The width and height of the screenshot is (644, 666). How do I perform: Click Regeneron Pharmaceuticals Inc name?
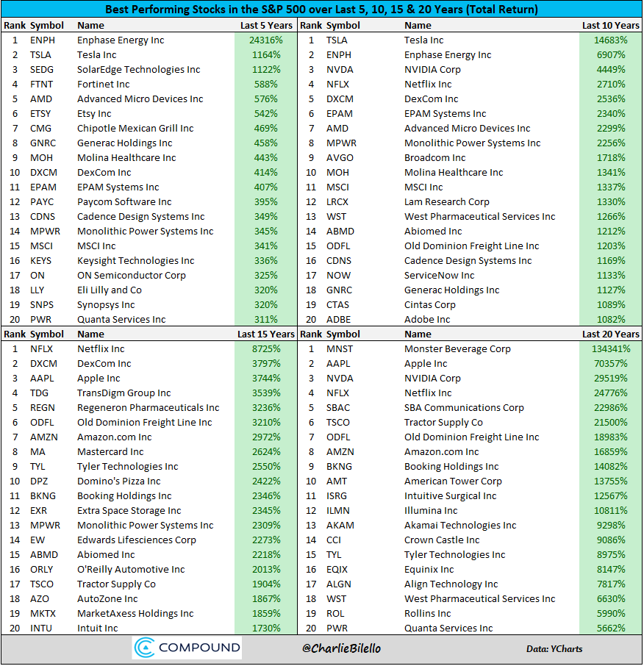coord(148,408)
